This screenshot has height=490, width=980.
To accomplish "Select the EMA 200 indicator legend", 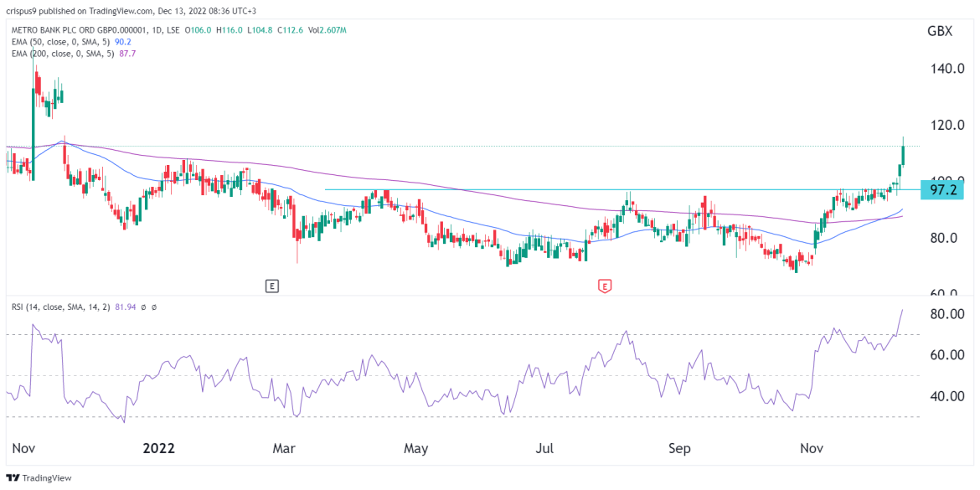I will tap(60, 54).
